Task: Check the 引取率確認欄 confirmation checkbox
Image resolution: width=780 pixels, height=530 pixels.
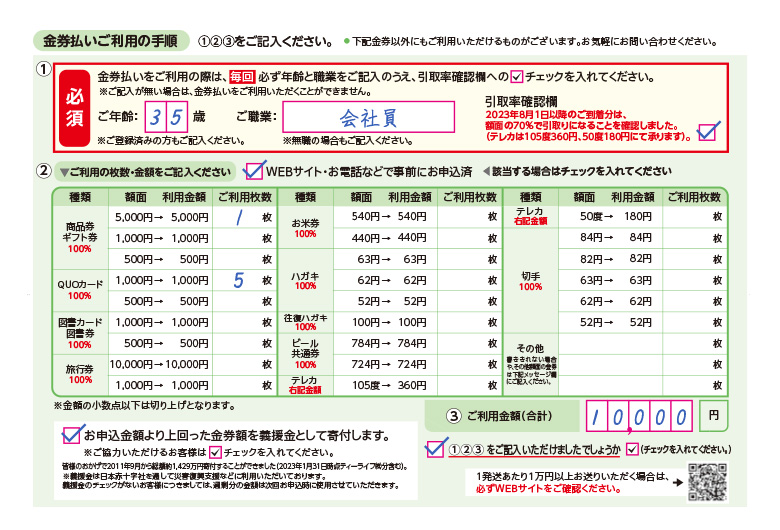Action: [x=707, y=132]
